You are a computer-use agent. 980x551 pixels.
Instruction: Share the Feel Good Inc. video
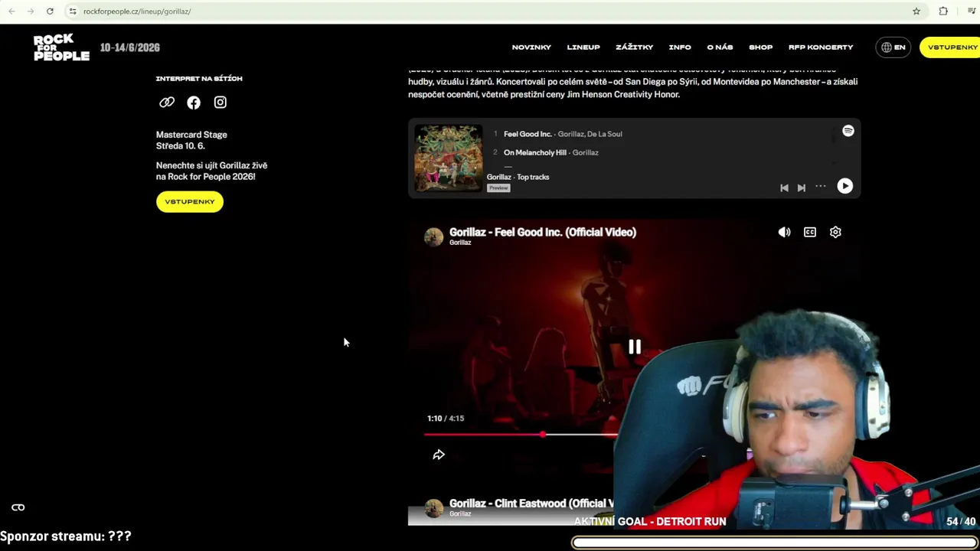(439, 455)
